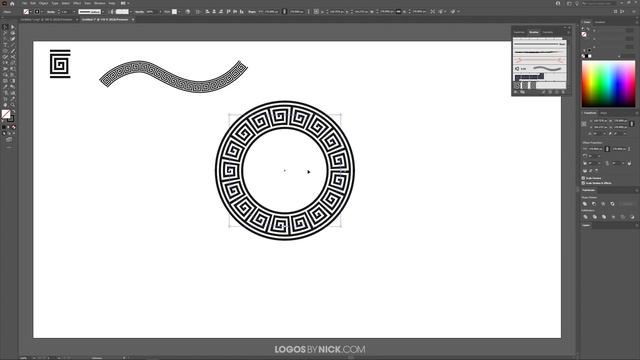The height and width of the screenshot is (360, 640).
Task: Click the Home icon in top bar
Action: [12, 3]
